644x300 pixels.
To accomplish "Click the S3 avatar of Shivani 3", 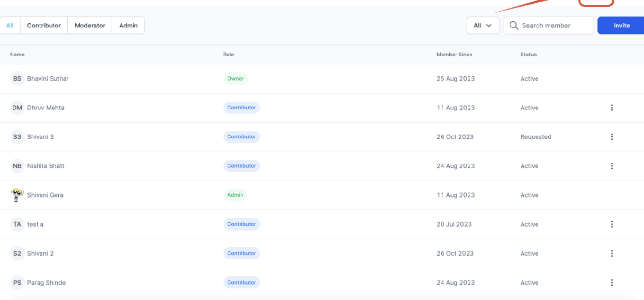I will click(17, 136).
